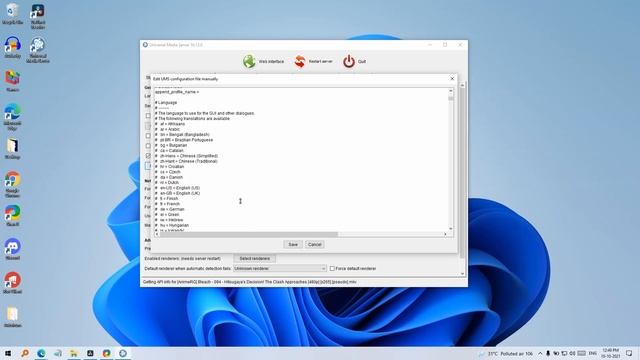Click the 'bn = Bengali (Bangladesh)' line

point(182,134)
